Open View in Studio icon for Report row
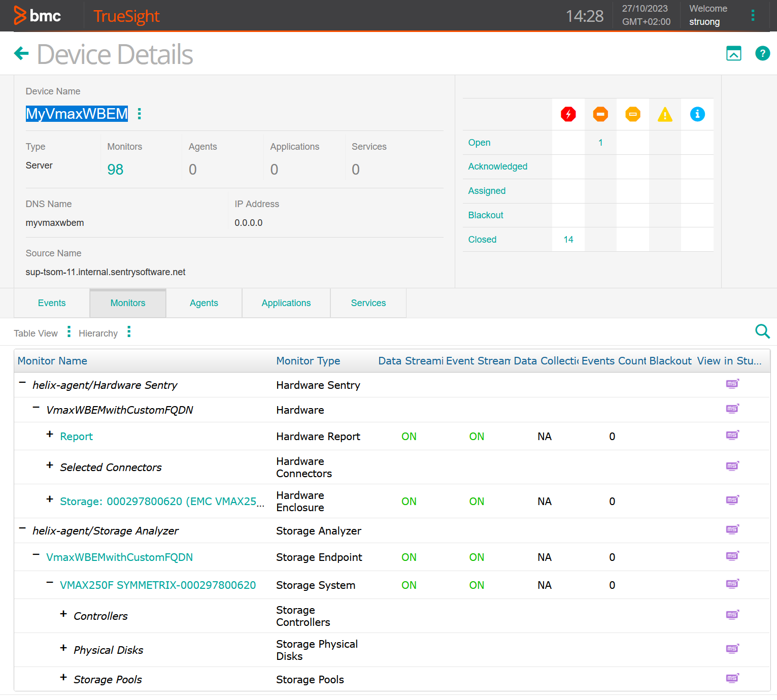 tap(732, 435)
